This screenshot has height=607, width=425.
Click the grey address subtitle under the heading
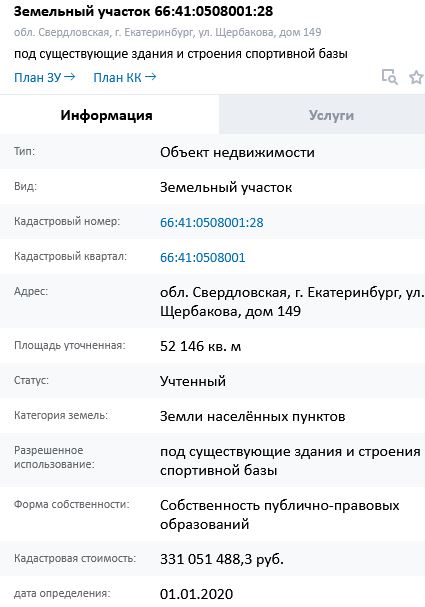pos(168,32)
